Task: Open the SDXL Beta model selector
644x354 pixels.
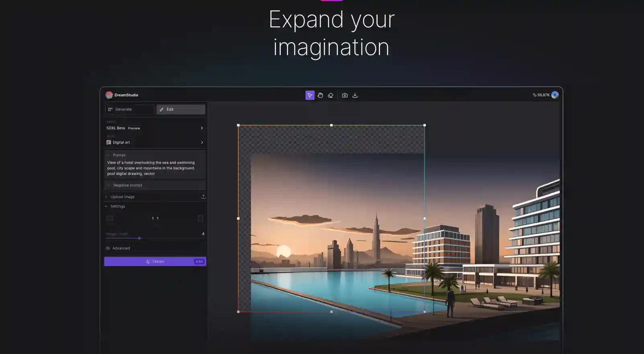Action: click(x=155, y=128)
